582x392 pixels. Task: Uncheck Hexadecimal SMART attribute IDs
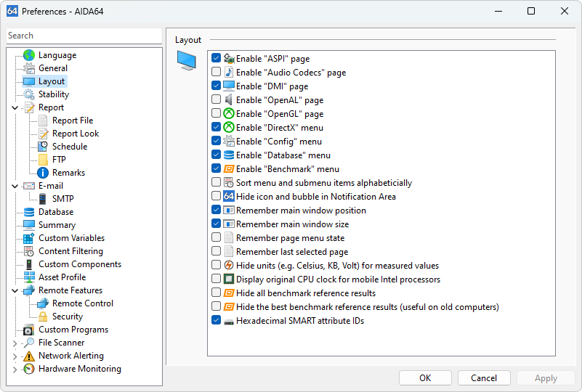point(216,320)
